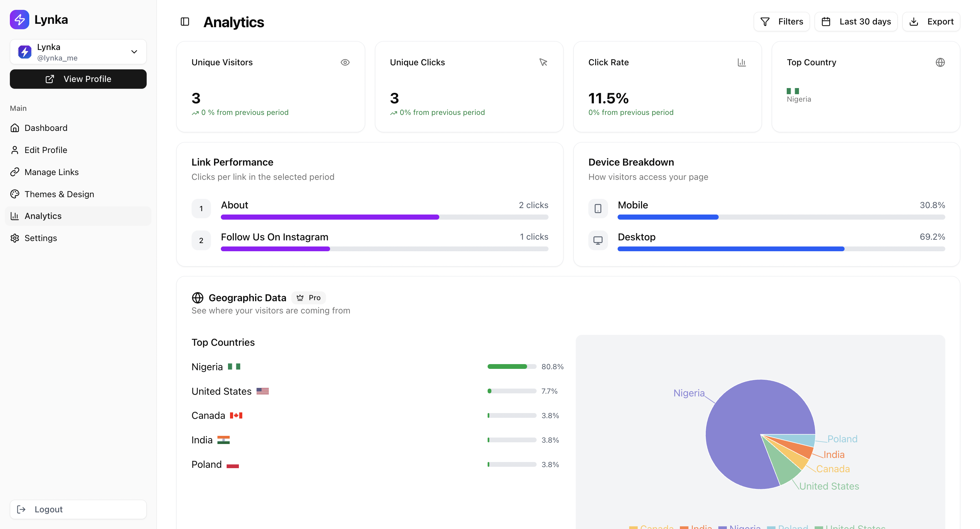Click the Poland label on pie chart
This screenshot has height=529, width=980.
click(x=842, y=439)
